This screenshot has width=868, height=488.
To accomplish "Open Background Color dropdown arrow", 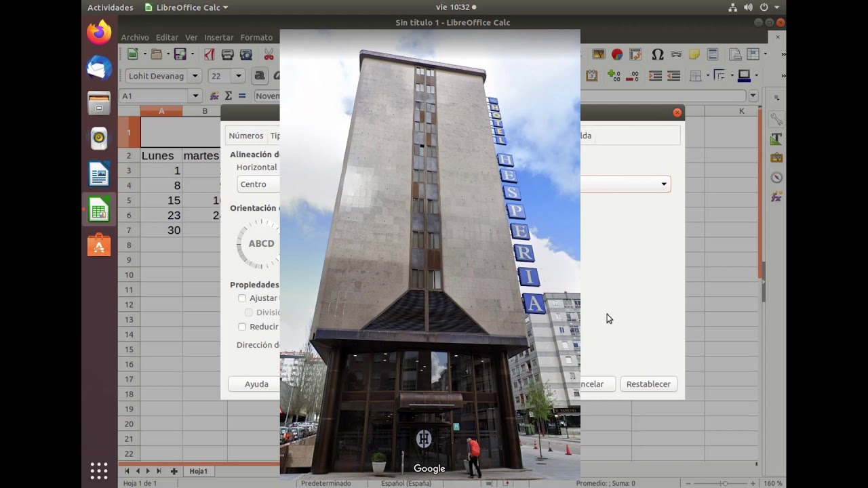I will click(x=755, y=76).
